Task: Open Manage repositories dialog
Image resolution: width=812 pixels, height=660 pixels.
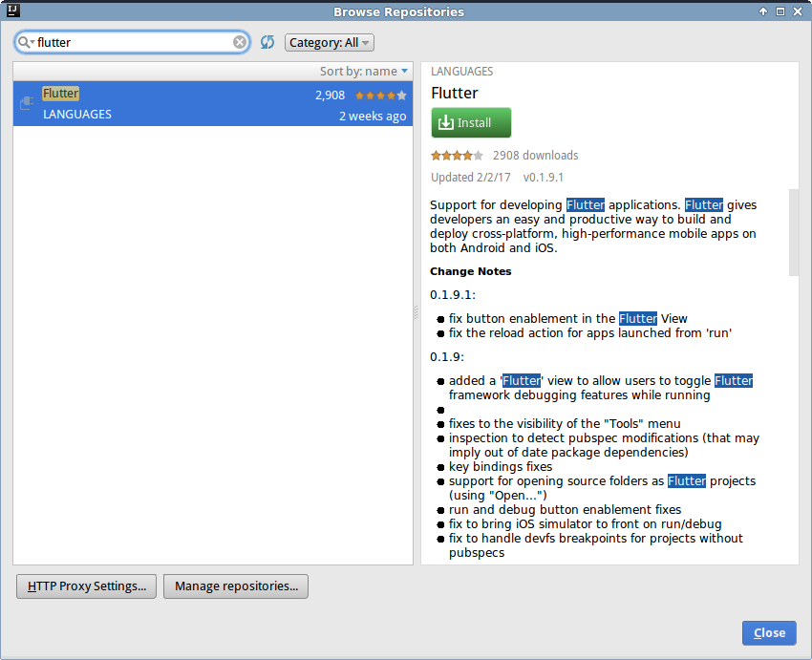Action: click(236, 585)
